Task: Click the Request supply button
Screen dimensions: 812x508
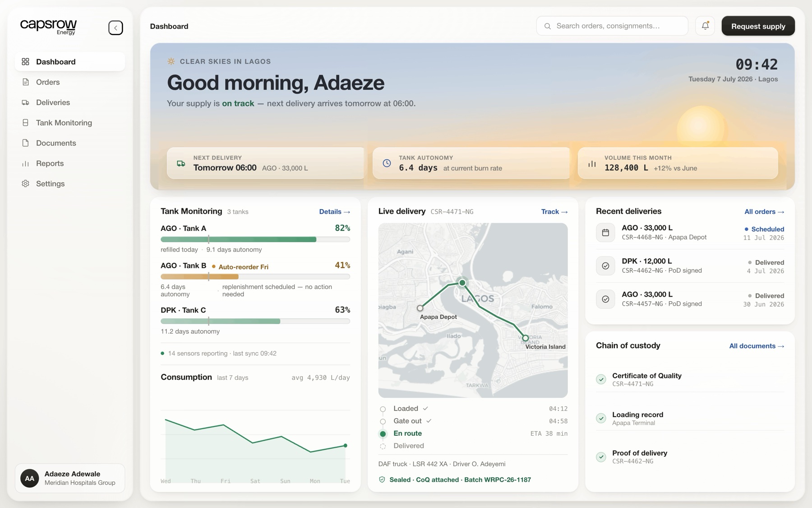Action: click(758, 26)
